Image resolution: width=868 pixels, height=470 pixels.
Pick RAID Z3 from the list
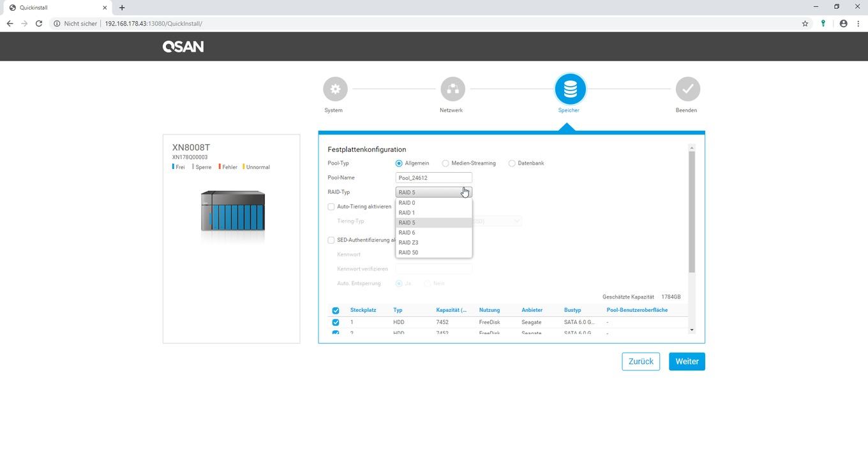pyautogui.click(x=433, y=242)
